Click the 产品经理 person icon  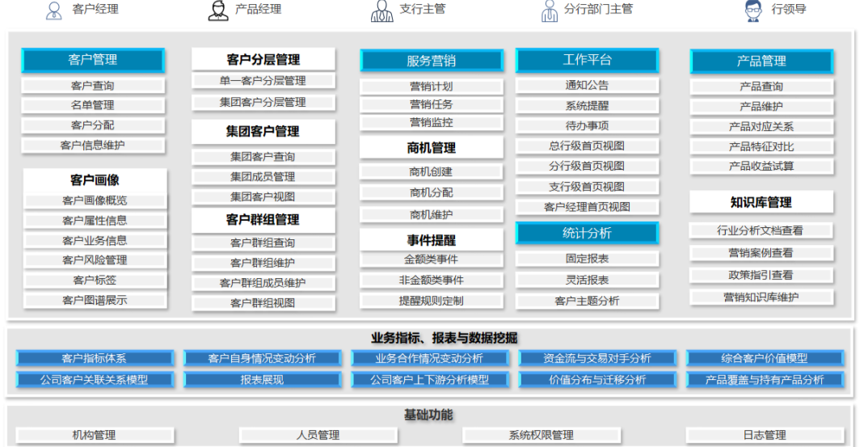[x=217, y=11]
